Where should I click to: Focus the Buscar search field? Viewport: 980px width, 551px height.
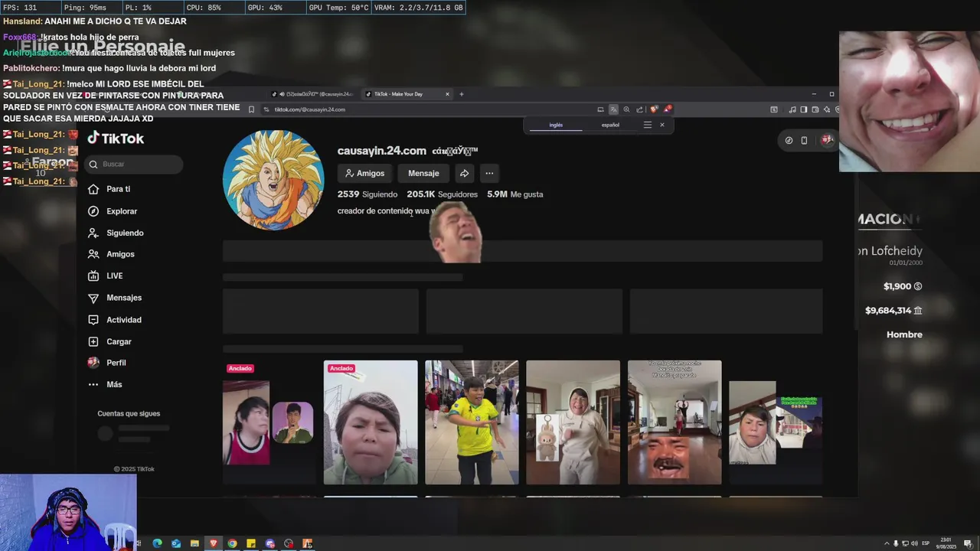[134, 164]
